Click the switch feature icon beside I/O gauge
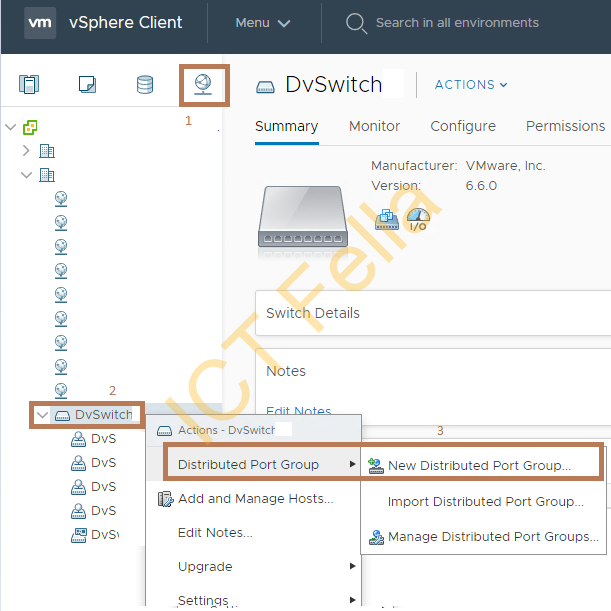This screenshot has width=611, height=611. [x=387, y=219]
